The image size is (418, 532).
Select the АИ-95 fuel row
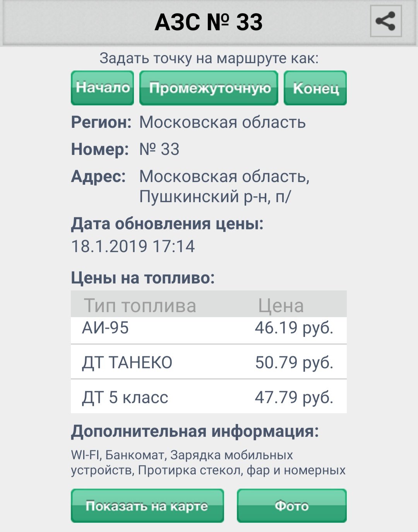(x=209, y=330)
